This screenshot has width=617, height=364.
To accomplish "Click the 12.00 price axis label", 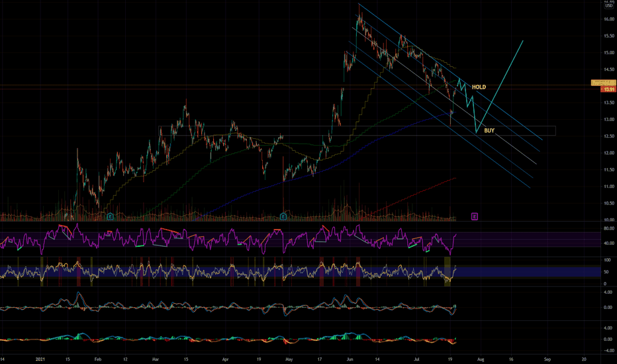I will pyautogui.click(x=609, y=153).
